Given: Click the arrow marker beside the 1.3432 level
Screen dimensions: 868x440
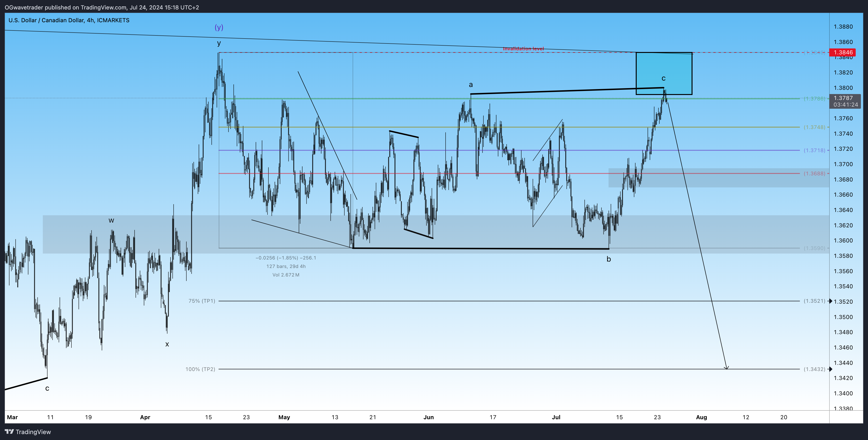Looking at the screenshot, I should tap(831, 369).
